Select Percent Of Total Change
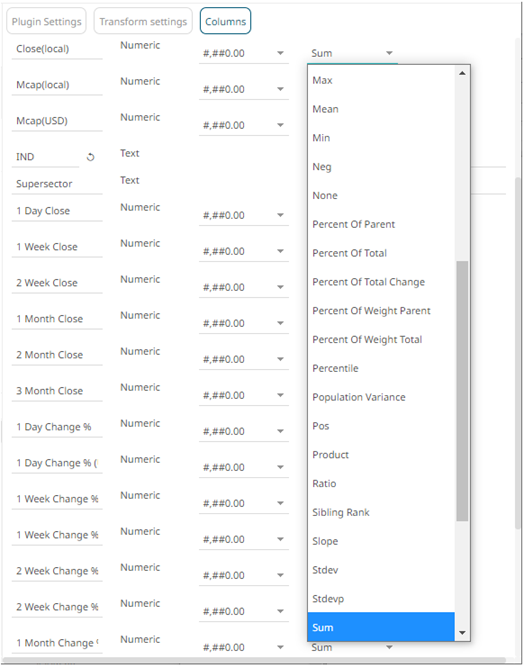The height and width of the screenshot is (668, 524). pyautogui.click(x=381, y=282)
